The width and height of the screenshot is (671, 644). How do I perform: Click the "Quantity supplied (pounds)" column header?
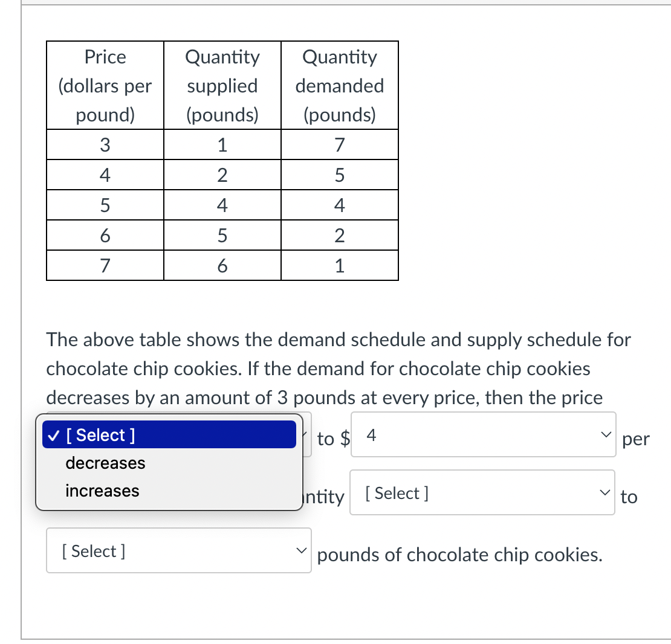coord(222,85)
